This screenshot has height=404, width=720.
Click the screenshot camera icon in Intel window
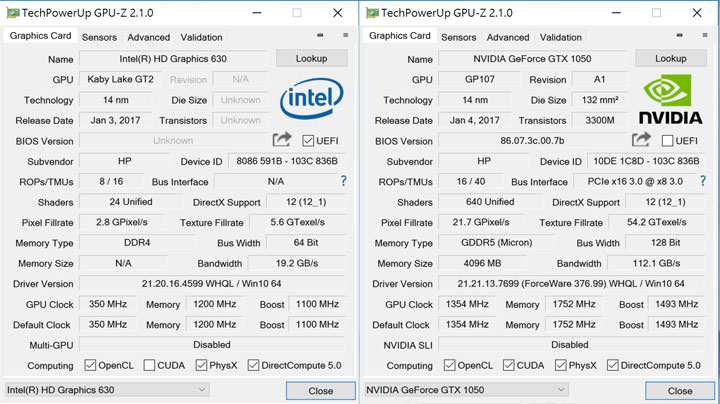(x=320, y=36)
